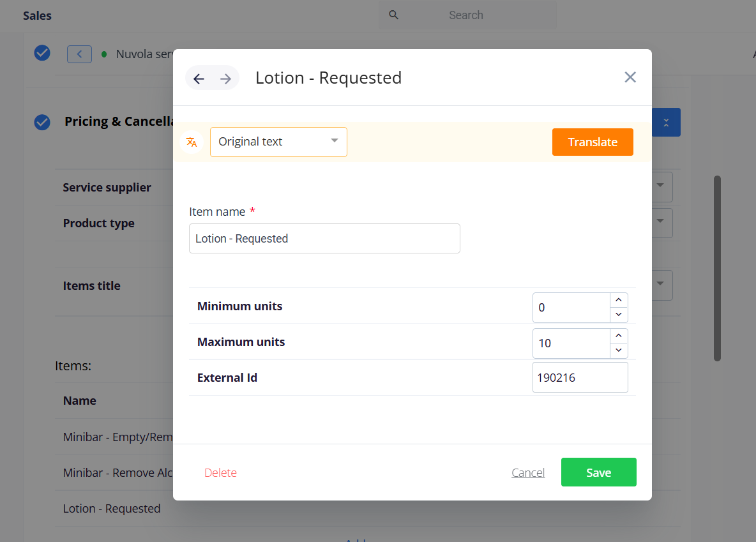The width and height of the screenshot is (756, 542).
Task: Decrease Minimum units with down arrow
Action: 619,315
